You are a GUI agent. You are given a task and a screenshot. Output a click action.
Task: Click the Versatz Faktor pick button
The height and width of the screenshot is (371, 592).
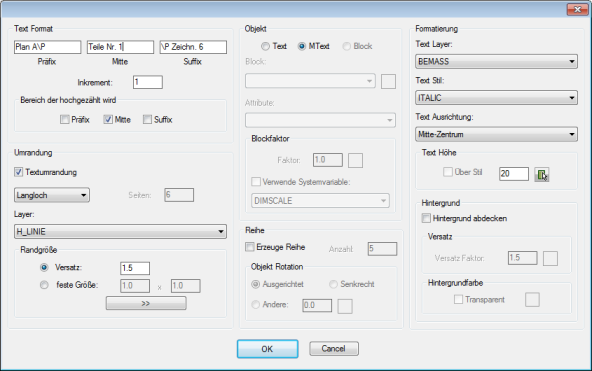pos(550,259)
